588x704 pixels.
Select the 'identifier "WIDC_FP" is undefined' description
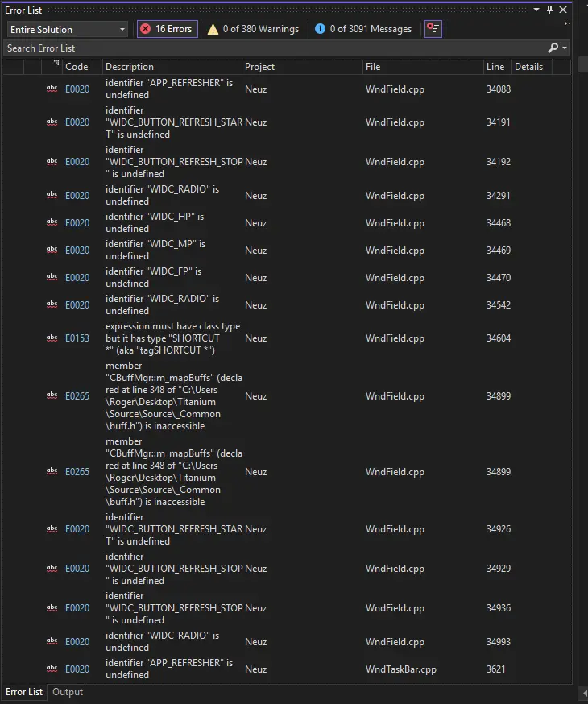pos(154,277)
